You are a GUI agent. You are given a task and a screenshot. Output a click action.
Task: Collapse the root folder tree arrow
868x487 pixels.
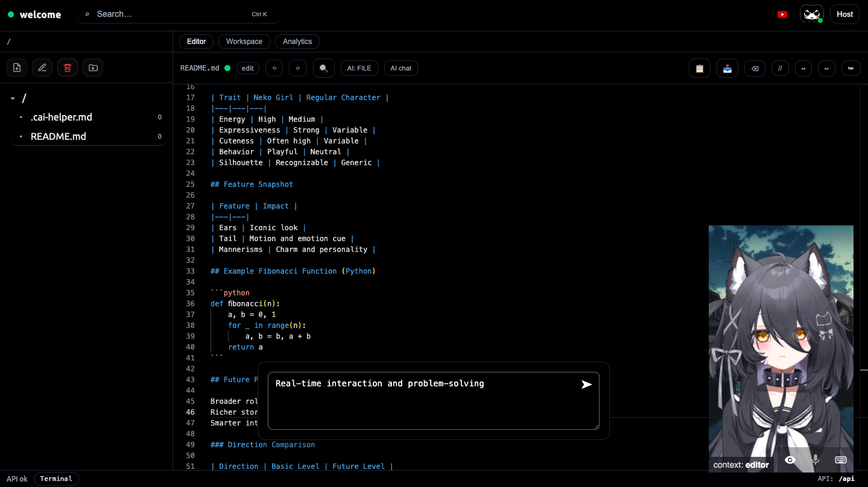coord(13,98)
